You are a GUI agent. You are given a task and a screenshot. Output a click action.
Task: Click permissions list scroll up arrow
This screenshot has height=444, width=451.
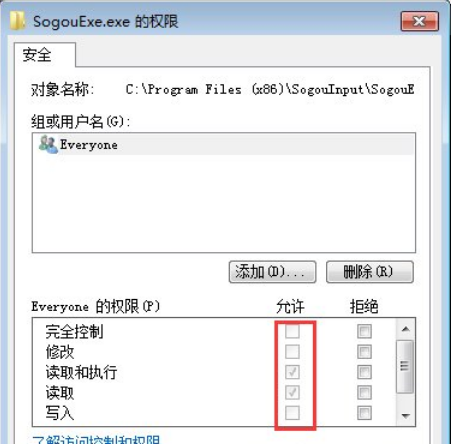[x=405, y=329]
